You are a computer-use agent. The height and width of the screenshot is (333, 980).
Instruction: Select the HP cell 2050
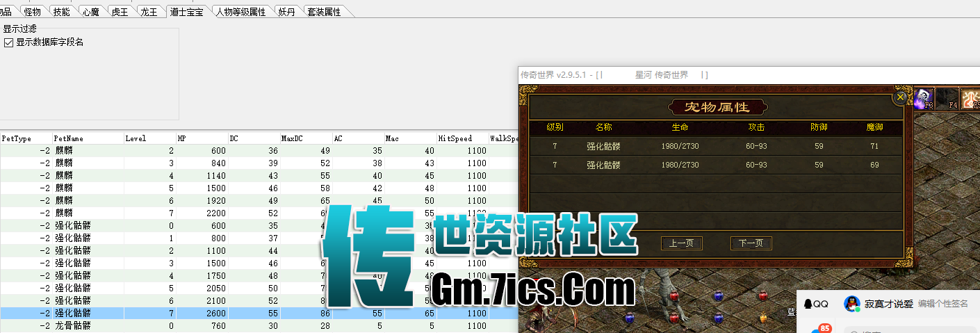202,289
